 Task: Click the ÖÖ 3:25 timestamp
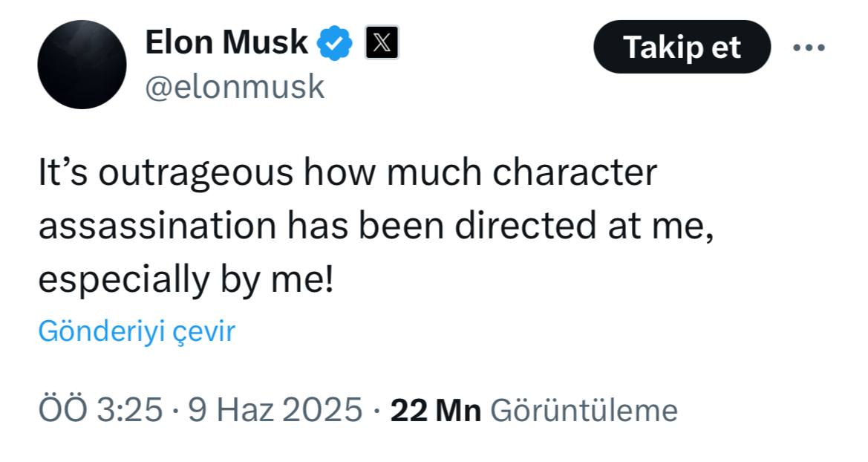point(100,411)
